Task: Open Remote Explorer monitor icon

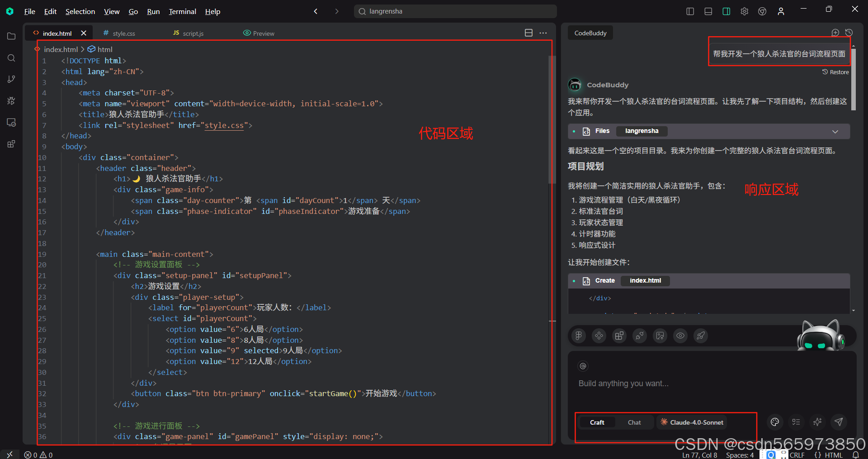Action: [11, 123]
